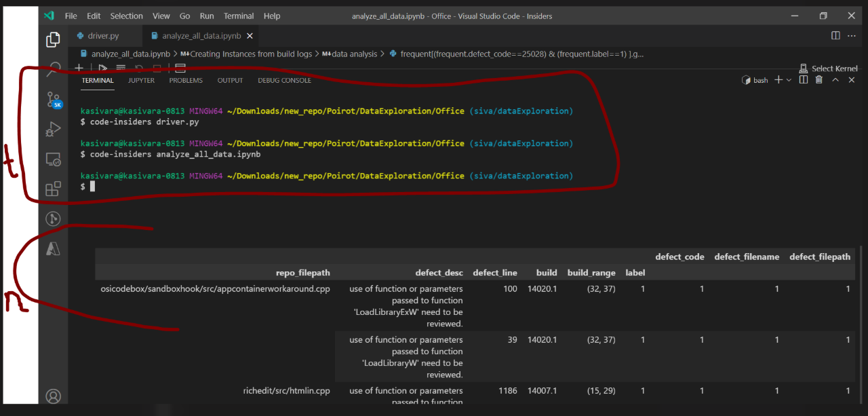Viewport: 868px width, 416px height.
Task: Open the File menu
Action: point(71,16)
